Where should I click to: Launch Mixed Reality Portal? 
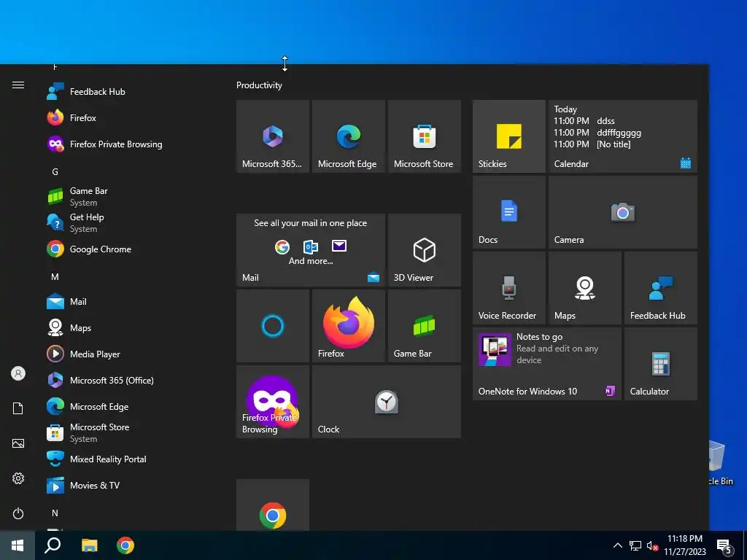click(128, 459)
